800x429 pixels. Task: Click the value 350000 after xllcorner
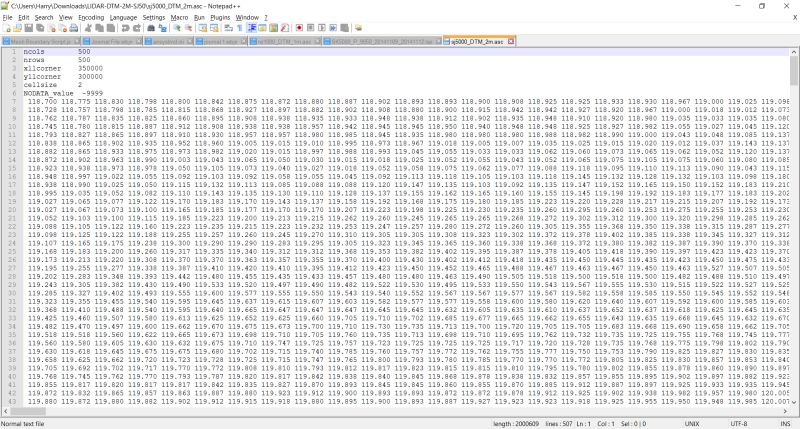90,68
